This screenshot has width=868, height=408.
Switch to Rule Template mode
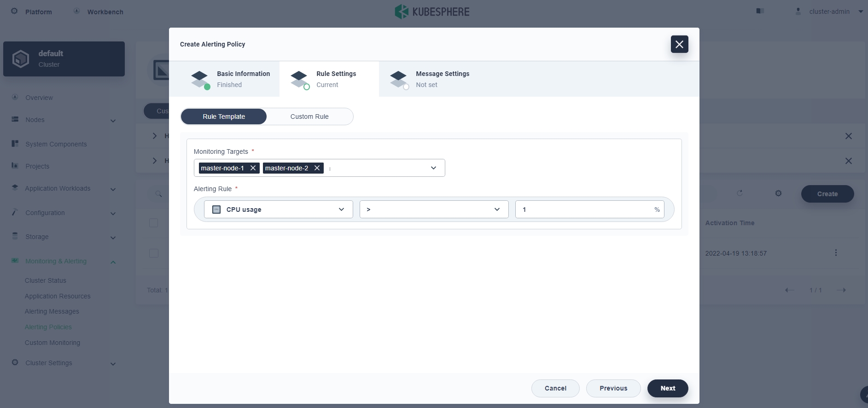[x=224, y=117]
